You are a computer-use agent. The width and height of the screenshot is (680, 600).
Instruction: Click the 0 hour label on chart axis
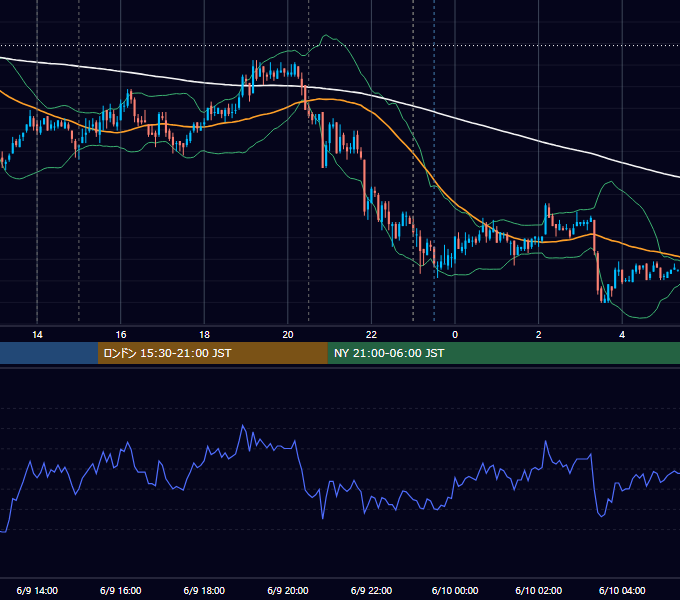[455, 335]
